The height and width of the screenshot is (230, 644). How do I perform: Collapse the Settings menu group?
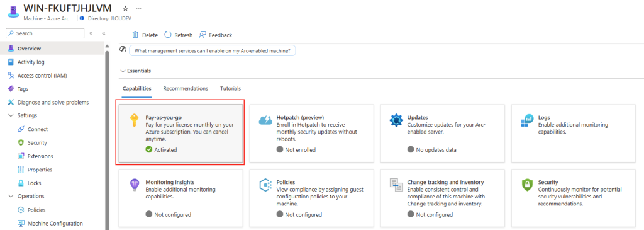[23, 115]
